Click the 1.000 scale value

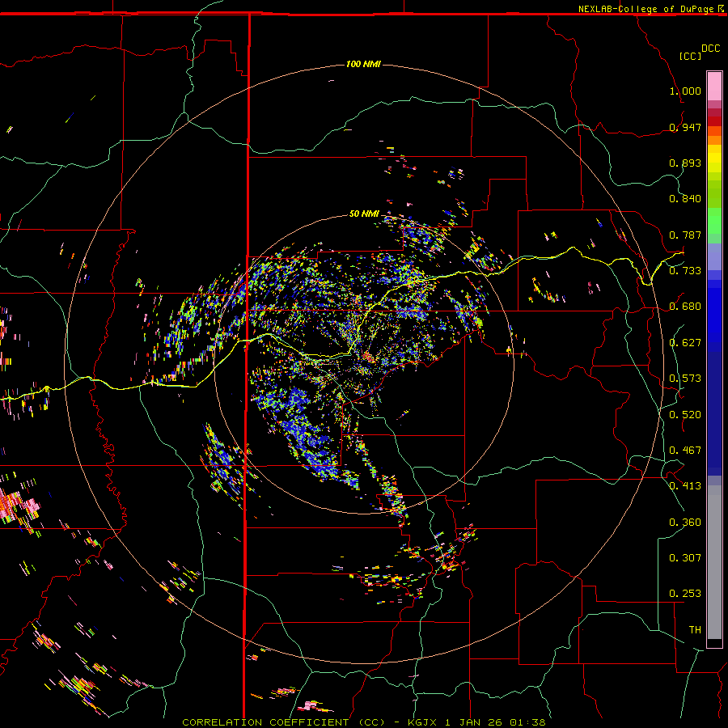[685, 91]
